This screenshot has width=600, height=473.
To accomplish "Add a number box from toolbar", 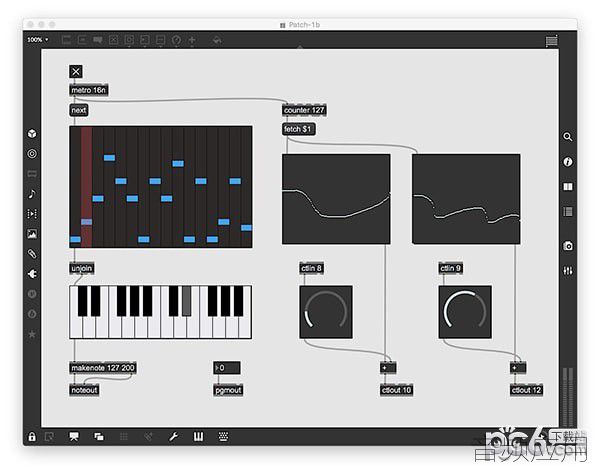I will click(145, 39).
